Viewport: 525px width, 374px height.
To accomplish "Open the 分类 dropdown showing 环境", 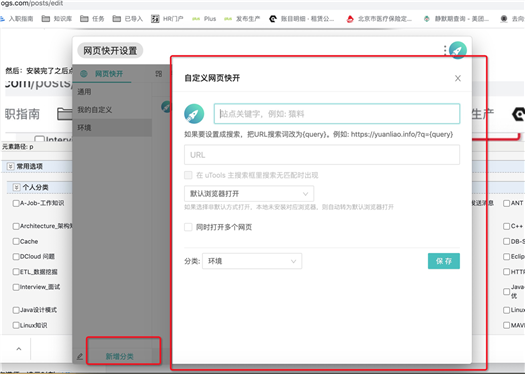I will [252, 261].
